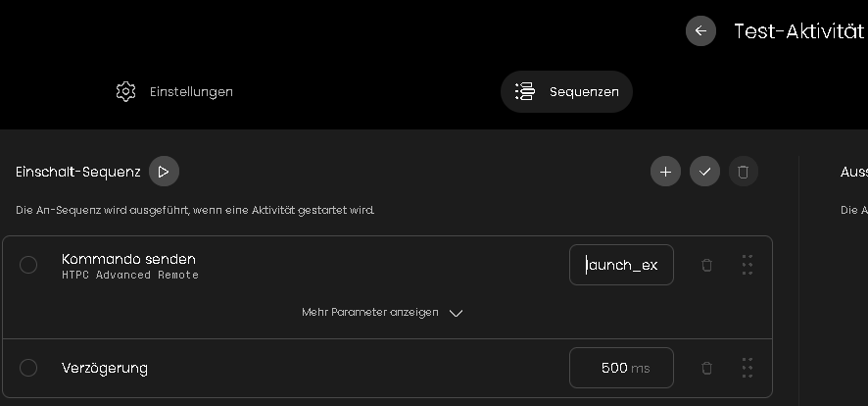Confirm the sequence with the checkmark icon

[x=704, y=172]
